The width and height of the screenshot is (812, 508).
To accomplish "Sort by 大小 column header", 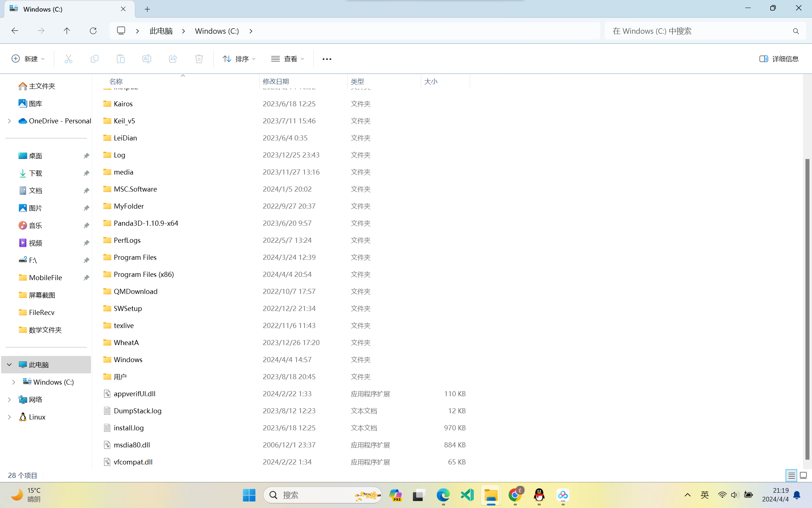I will [445, 81].
